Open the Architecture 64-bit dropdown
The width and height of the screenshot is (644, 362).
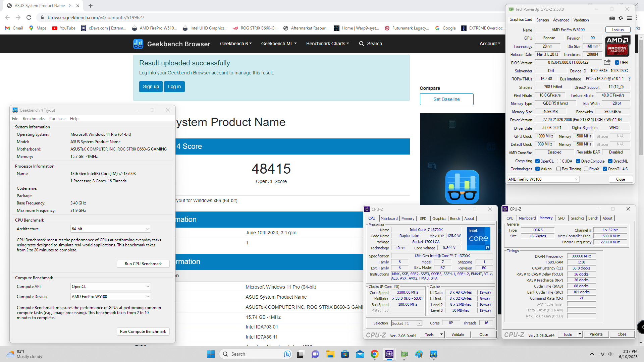point(110,229)
